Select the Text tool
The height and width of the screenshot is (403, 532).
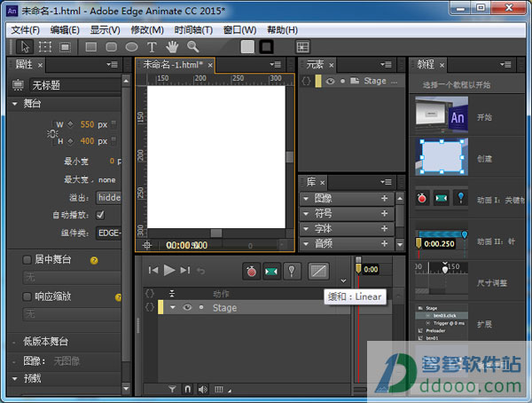(x=152, y=47)
